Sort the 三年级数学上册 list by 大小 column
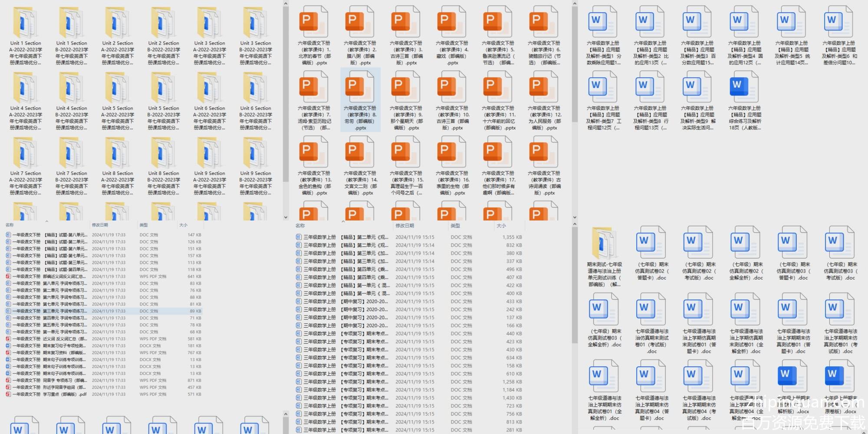The image size is (868, 434). coord(501,226)
